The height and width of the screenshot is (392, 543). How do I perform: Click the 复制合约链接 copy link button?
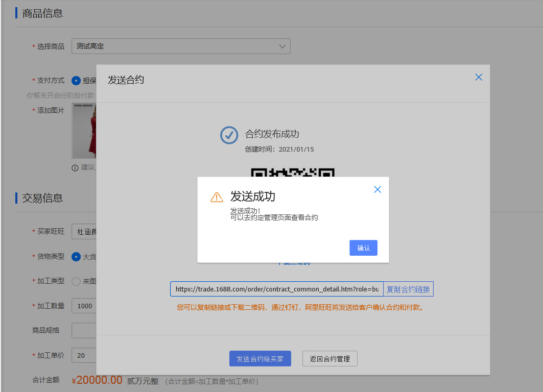(x=408, y=289)
